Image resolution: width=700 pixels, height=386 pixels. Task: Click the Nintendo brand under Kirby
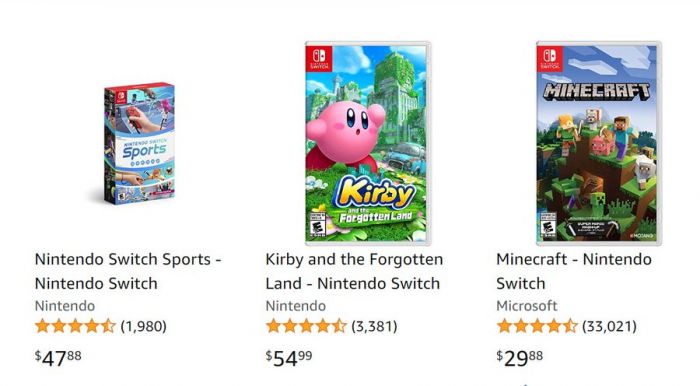pos(296,306)
